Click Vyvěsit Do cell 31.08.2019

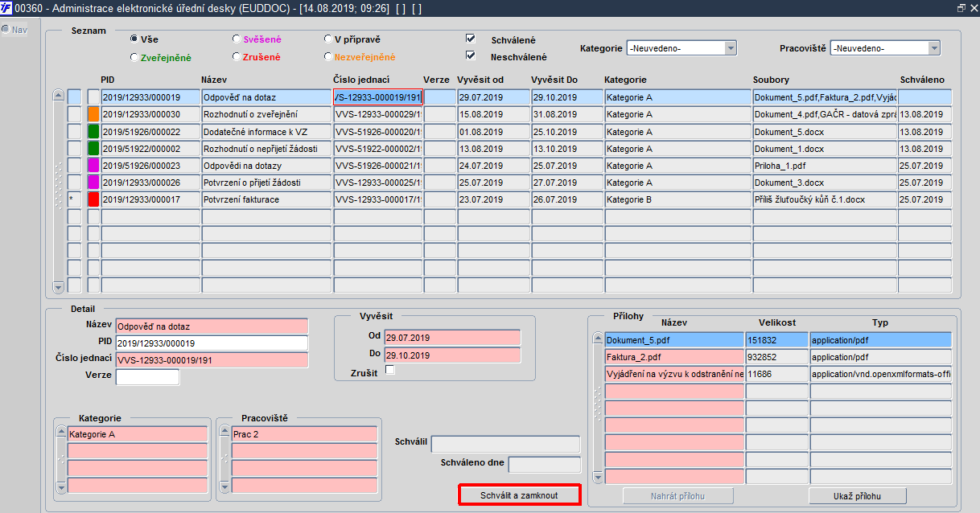(x=566, y=114)
